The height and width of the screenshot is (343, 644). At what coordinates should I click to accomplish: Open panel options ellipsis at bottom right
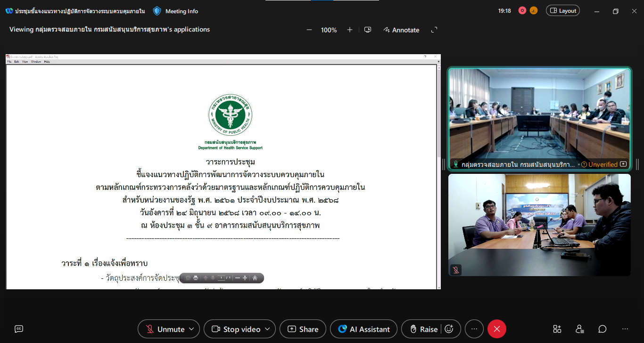625,329
